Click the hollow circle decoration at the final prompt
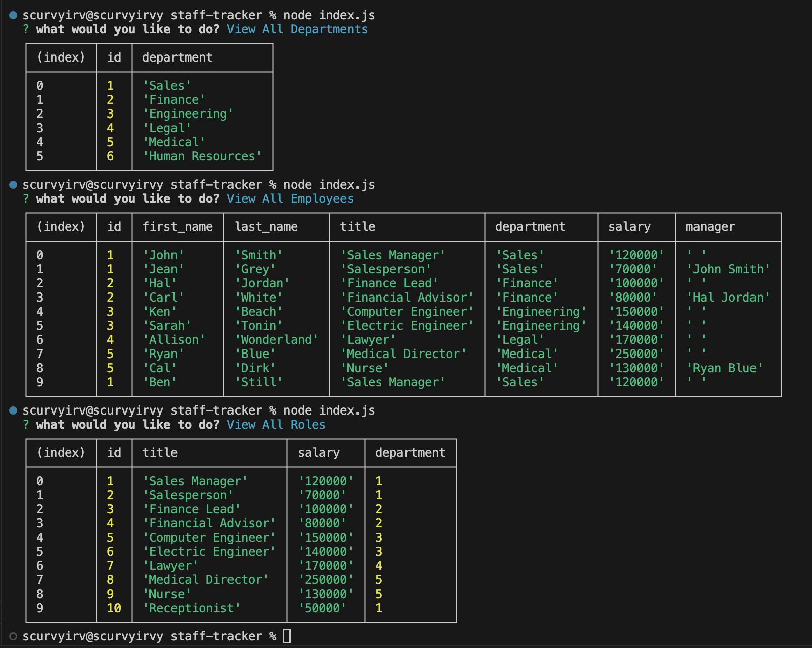Image resolution: width=812 pixels, height=648 pixels. click(14, 636)
